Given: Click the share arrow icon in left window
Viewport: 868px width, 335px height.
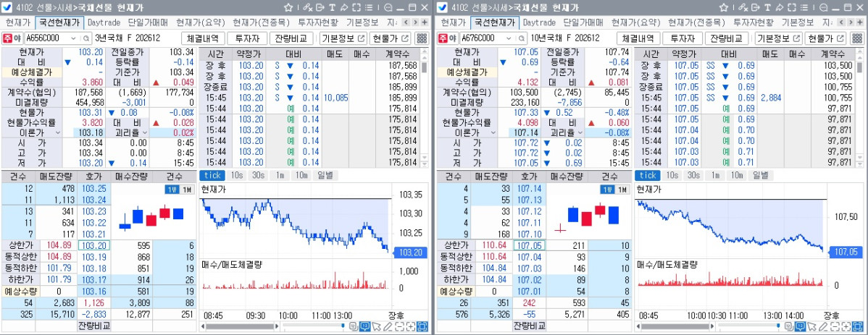Looking at the screenshot, I should (x=343, y=7).
